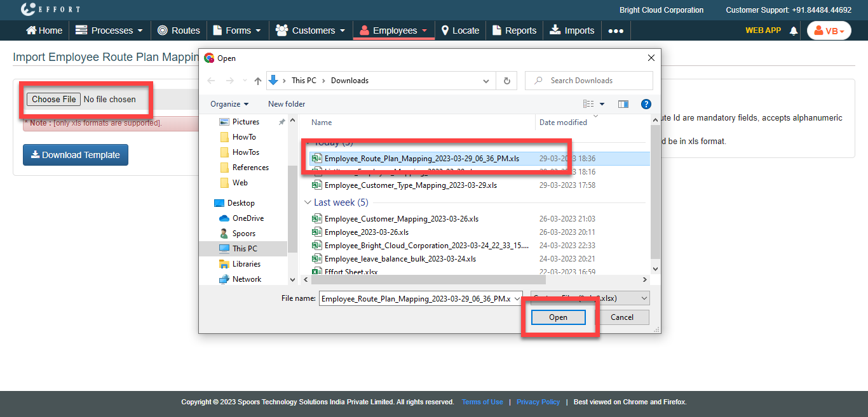Go up one folder level arrow
The height and width of the screenshot is (417, 868).
(257, 81)
